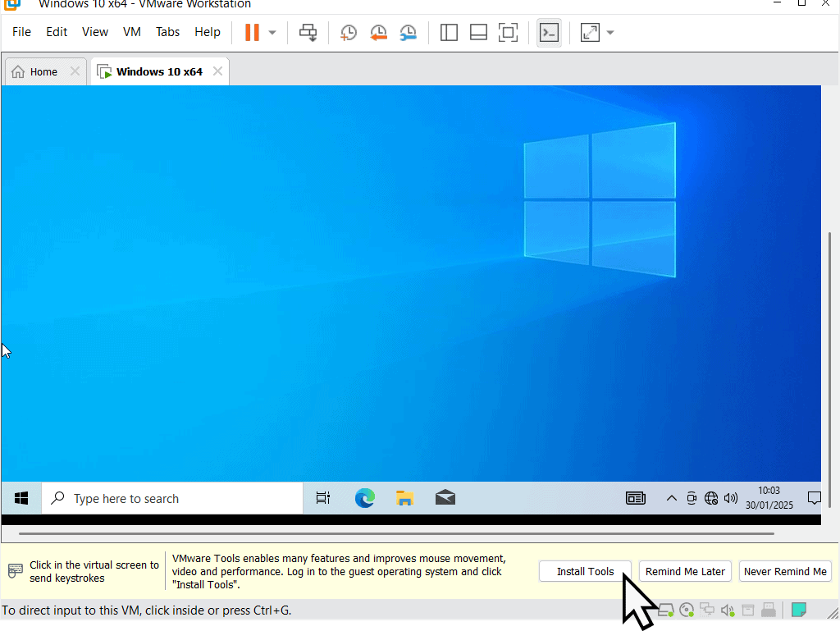This screenshot has width=840, height=631.
Task: Click the Install Tools button
Action: 585,571
